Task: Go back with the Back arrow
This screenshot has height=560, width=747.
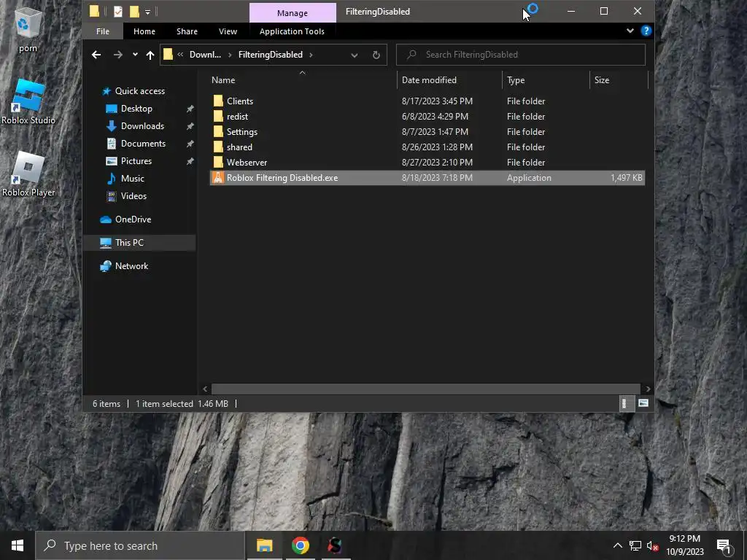Action: [x=96, y=55]
